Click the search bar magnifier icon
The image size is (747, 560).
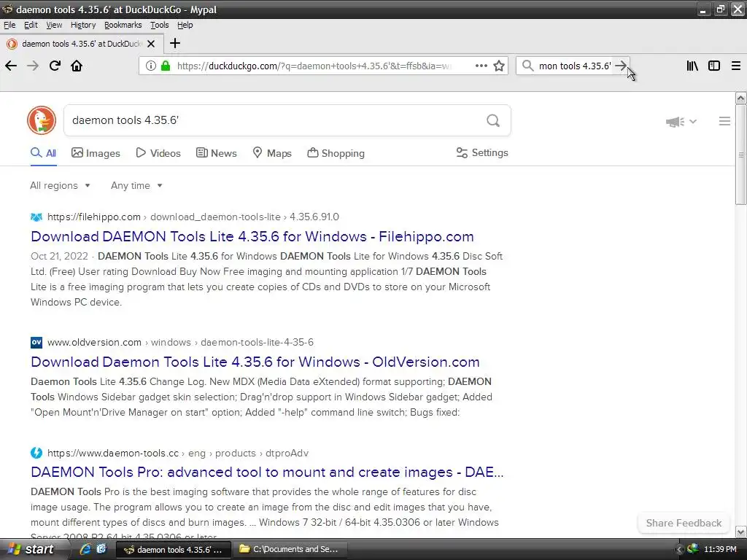click(527, 66)
